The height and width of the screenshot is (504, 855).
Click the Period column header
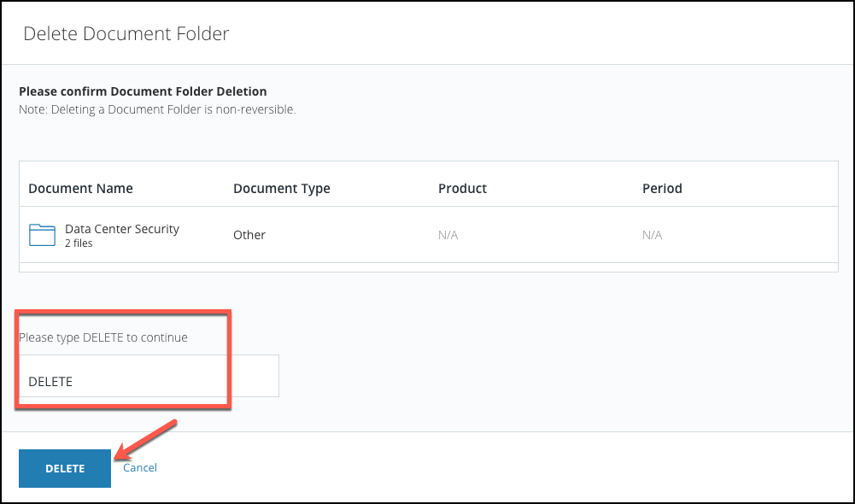tap(662, 188)
